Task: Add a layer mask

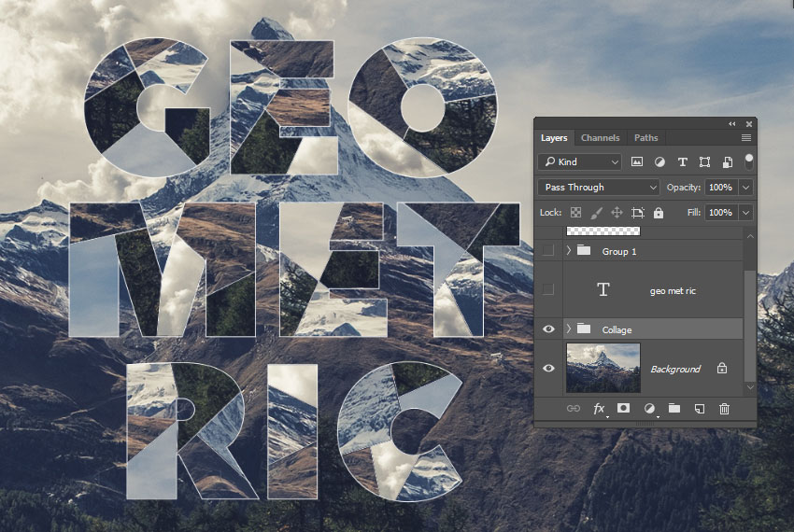Action: (x=623, y=409)
